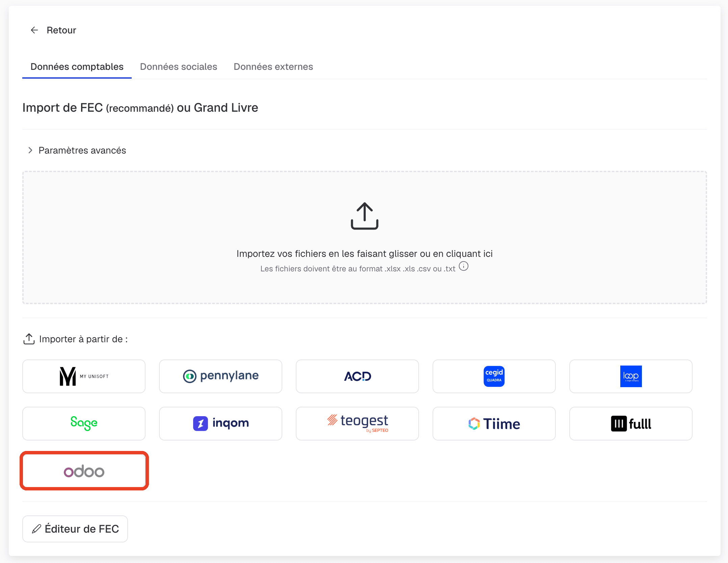This screenshot has width=728, height=563.
Task: Import from Cegid Quadra
Action: [x=494, y=376]
